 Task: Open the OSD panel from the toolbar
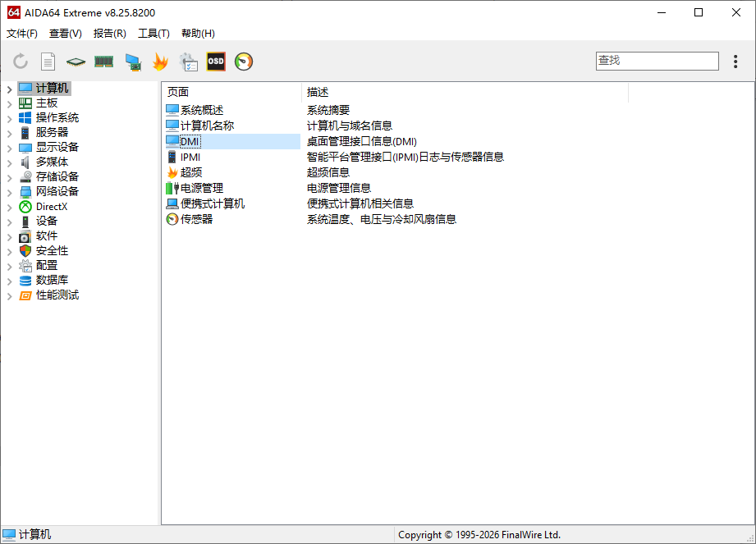pyautogui.click(x=215, y=61)
